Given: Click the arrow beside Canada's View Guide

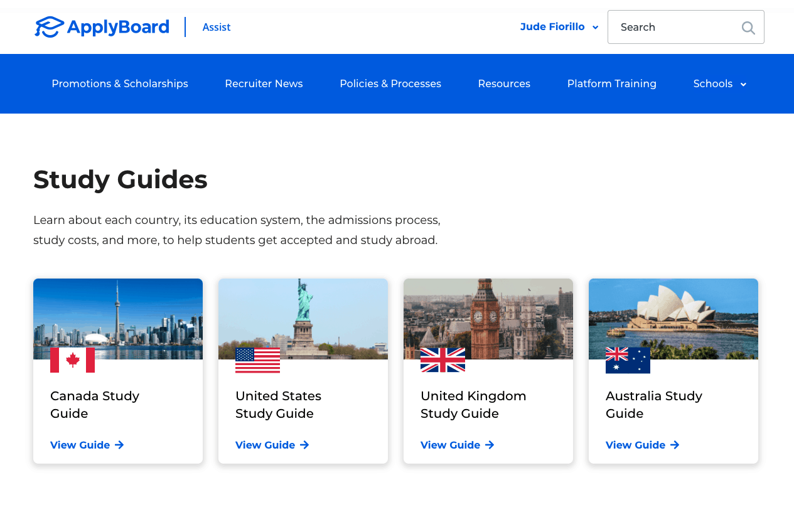Looking at the screenshot, I should pyautogui.click(x=121, y=445).
